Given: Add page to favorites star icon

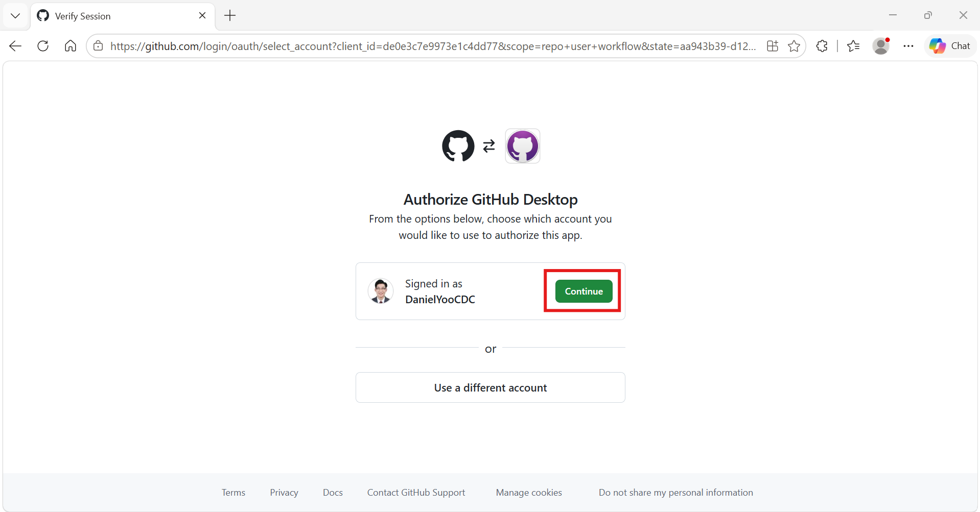Looking at the screenshot, I should coord(794,46).
